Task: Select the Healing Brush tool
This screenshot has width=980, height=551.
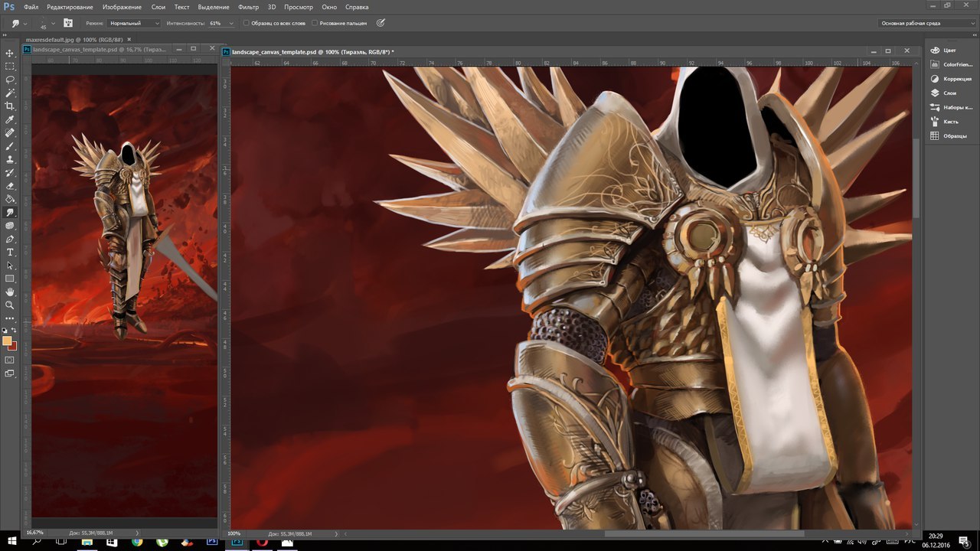Action: pyautogui.click(x=10, y=132)
